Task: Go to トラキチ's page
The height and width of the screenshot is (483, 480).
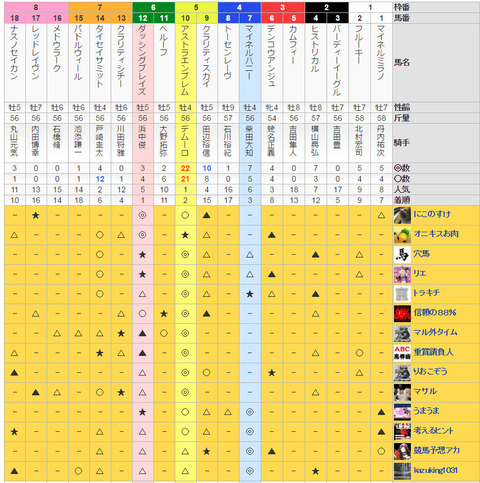Action: 426,293
